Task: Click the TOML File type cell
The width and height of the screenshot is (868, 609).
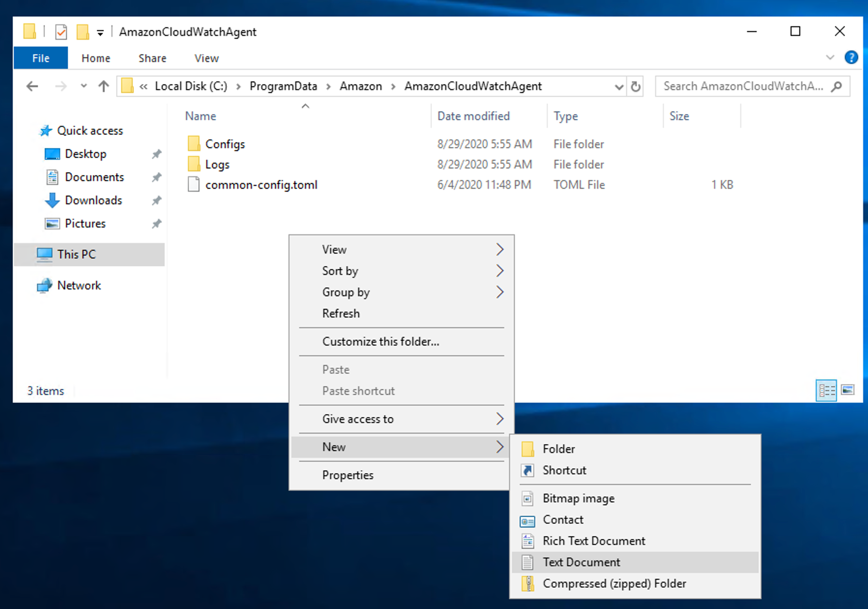Action: point(579,184)
